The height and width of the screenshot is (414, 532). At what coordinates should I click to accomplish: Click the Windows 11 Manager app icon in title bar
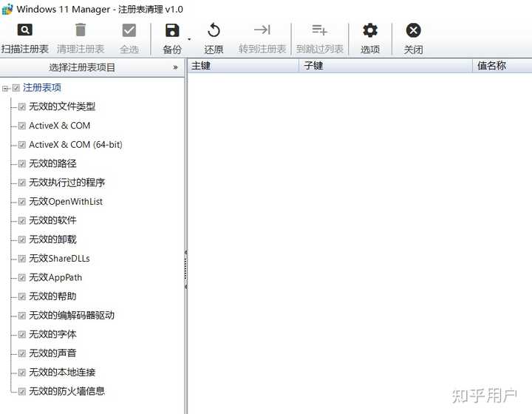pyautogui.click(x=7, y=9)
